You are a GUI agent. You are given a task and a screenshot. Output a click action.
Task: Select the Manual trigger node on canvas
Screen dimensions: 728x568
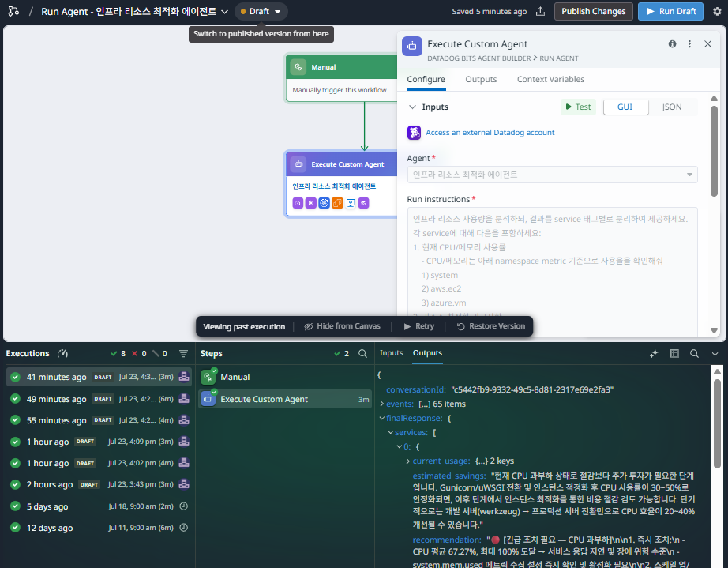(341, 78)
